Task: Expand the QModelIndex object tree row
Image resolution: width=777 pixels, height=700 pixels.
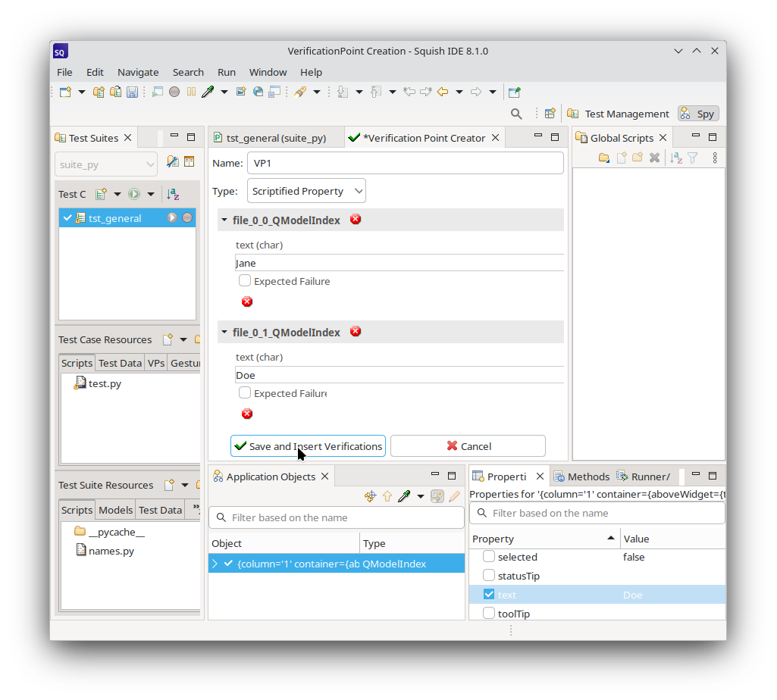Action: 215,564
